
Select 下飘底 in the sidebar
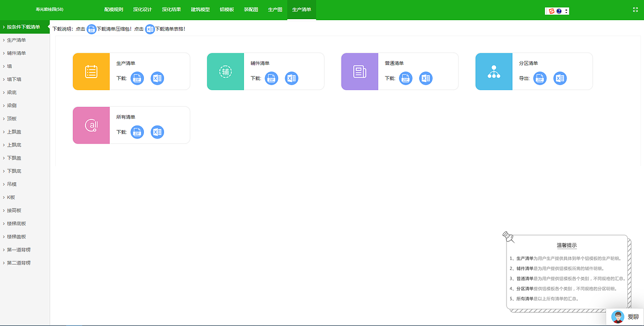coord(25,171)
